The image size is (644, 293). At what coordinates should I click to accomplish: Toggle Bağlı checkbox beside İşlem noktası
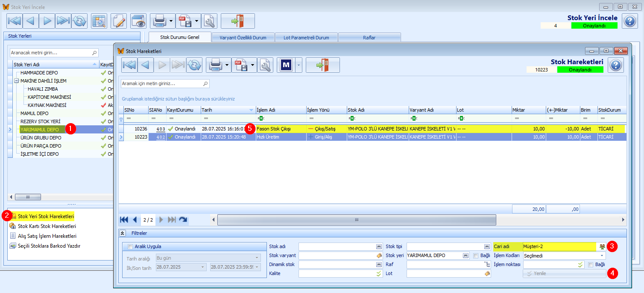pos(591,264)
